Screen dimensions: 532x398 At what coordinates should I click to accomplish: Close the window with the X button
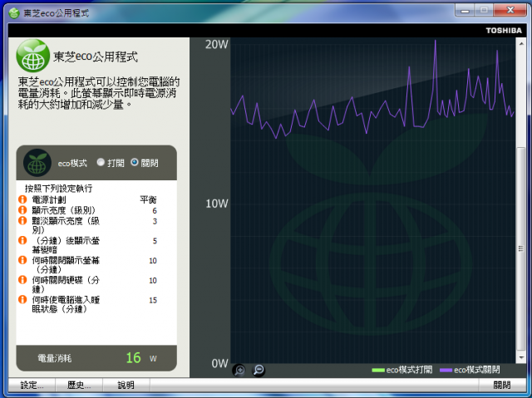click(510, 10)
